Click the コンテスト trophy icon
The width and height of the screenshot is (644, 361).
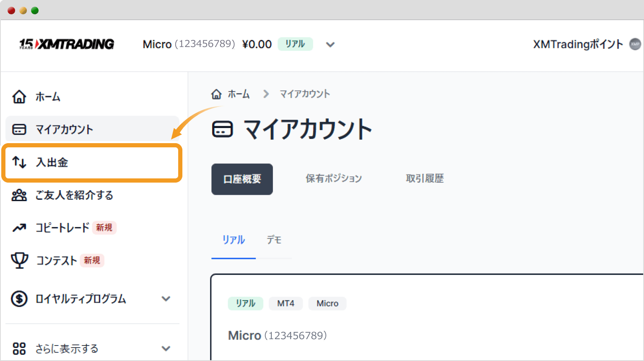click(x=19, y=260)
